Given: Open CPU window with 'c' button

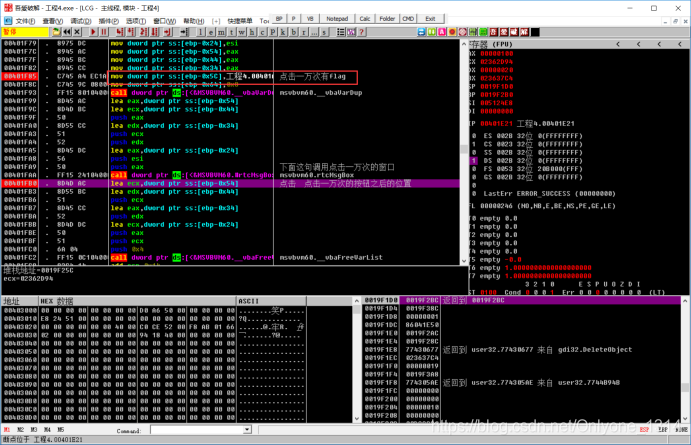Looking at the screenshot, I should pos(262,32).
